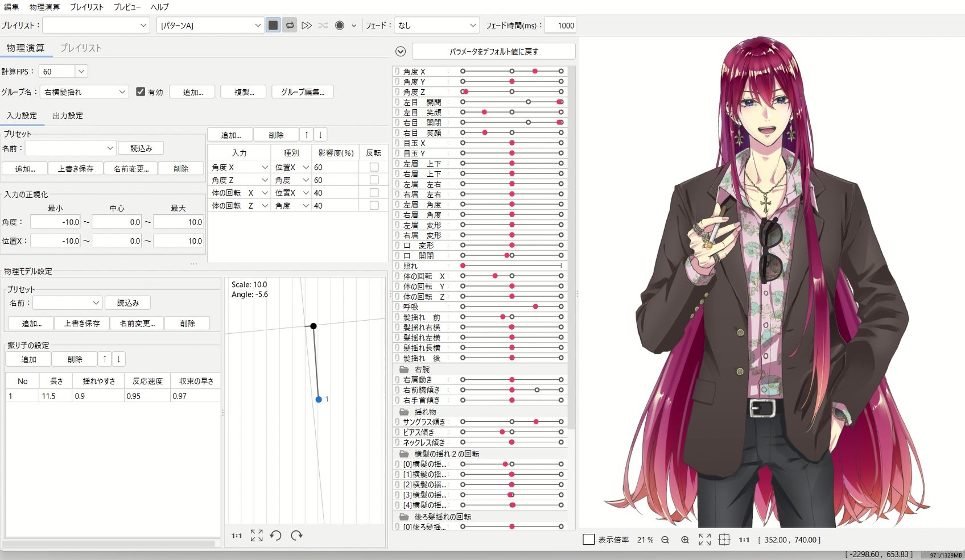Click パラメータをデフォルト値に戻す button
965x560 pixels.
493,52
